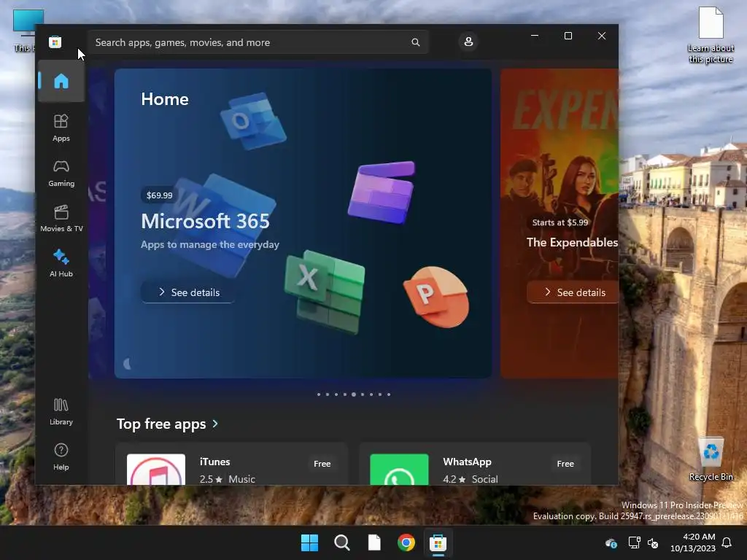The height and width of the screenshot is (560, 747).
Task: Open the Apps section in the sidebar
Action: [x=61, y=128]
